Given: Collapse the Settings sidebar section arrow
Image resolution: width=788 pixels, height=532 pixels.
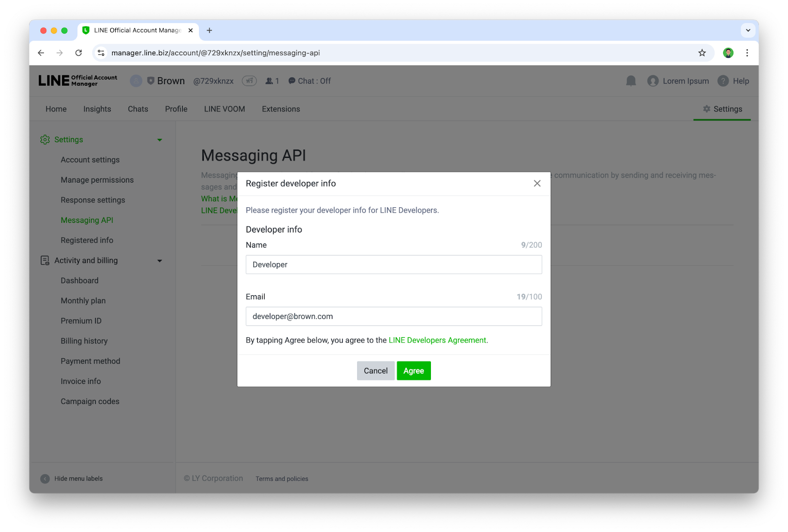Looking at the screenshot, I should [x=160, y=140].
